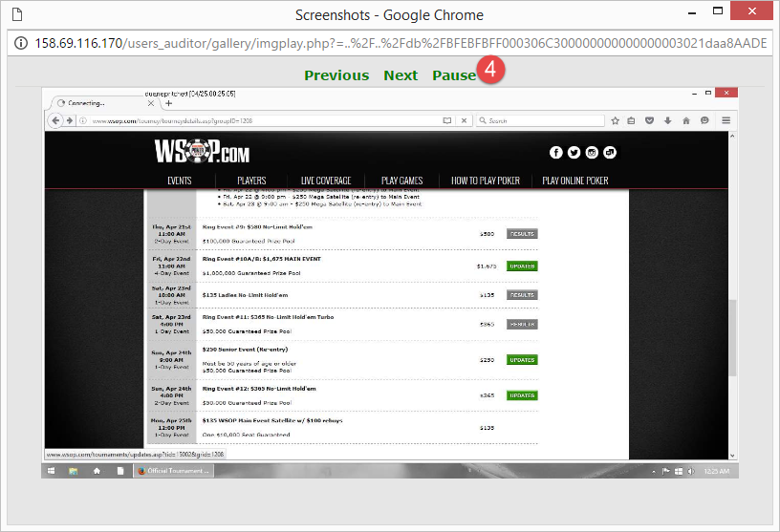Click scrollbar up arrow on WSOP page
The image size is (780, 532).
[x=732, y=136]
